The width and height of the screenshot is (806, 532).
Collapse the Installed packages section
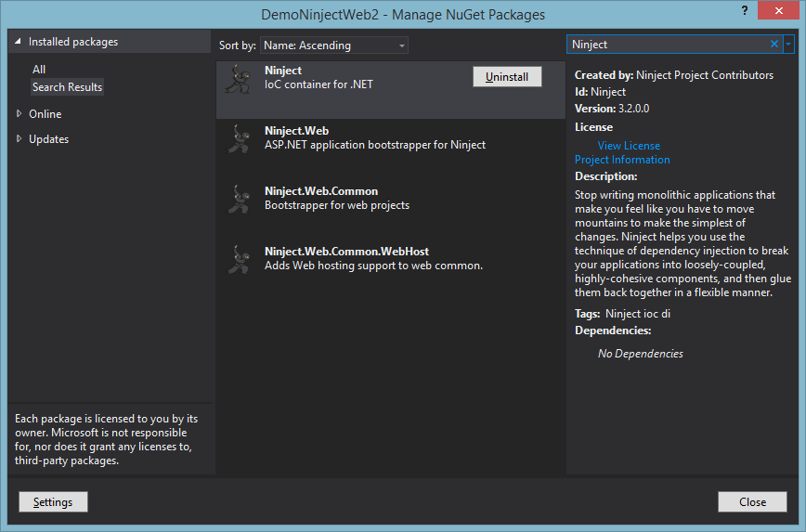(x=18, y=42)
